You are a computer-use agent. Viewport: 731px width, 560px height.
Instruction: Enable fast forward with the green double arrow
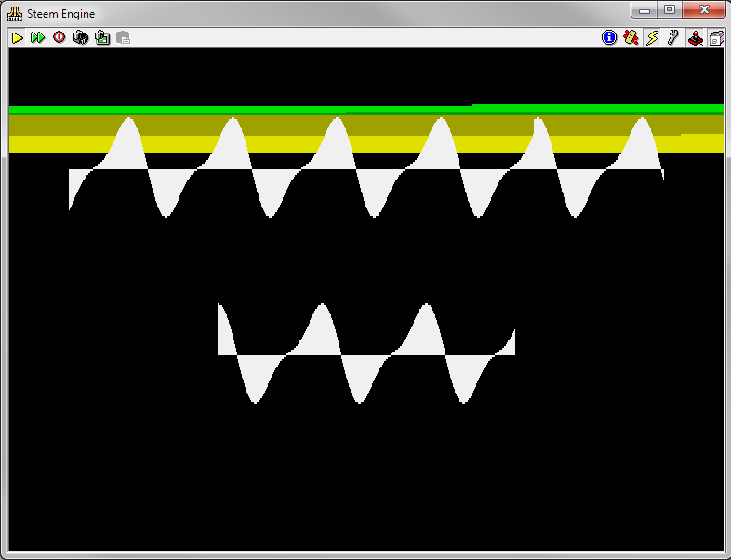click(x=37, y=38)
